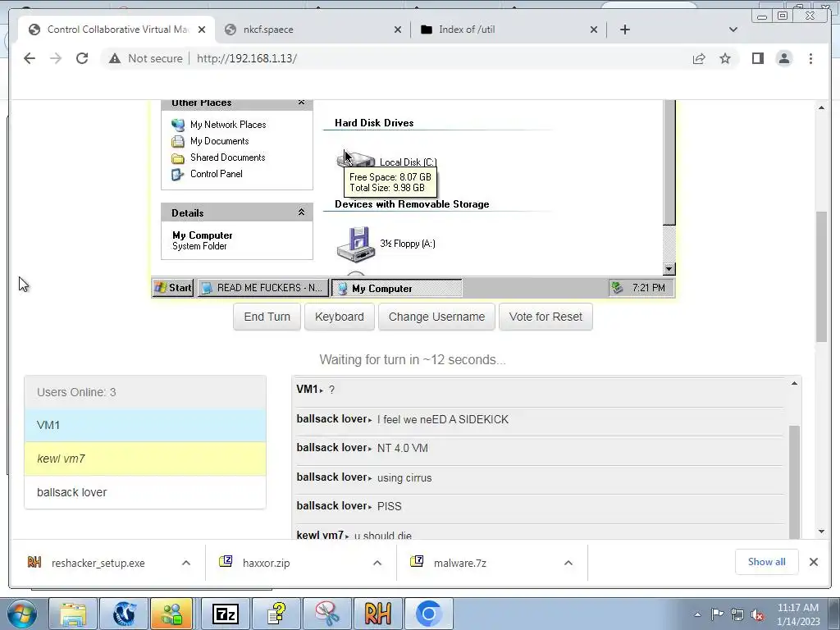The height and width of the screenshot is (630, 840).
Task: Select user kewl vm7 in the list
Action: [x=145, y=459]
